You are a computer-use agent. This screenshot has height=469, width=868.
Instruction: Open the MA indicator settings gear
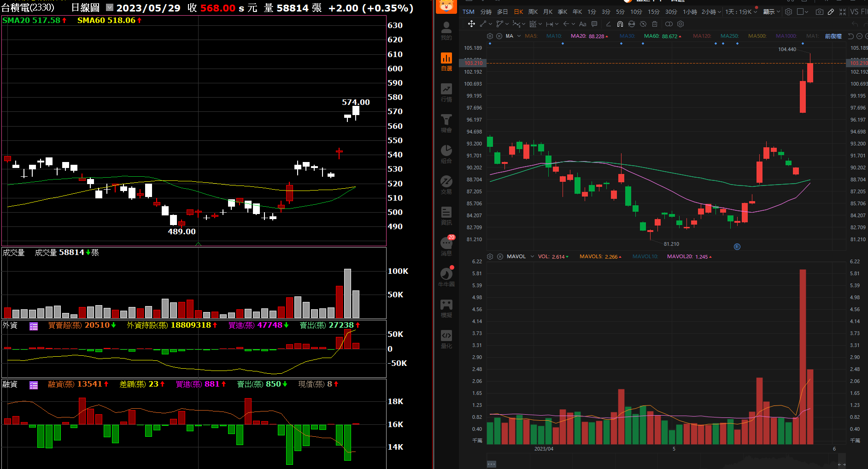click(490, 36)
